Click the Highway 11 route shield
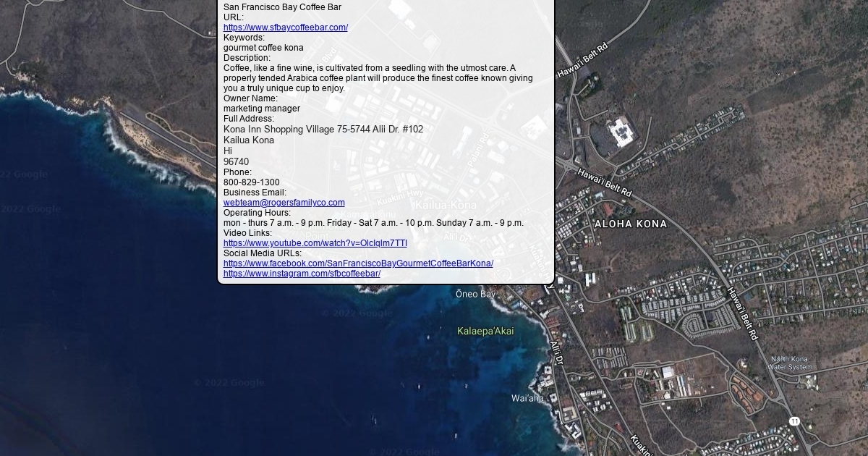This screenshot has height=456, width=868. (x=794, y=421)
